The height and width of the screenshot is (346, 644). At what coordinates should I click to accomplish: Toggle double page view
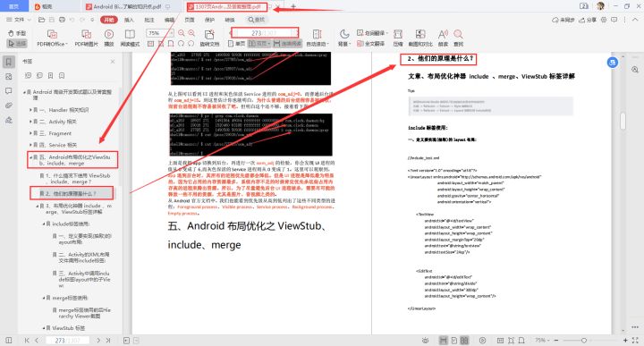[x=259, y=44]
